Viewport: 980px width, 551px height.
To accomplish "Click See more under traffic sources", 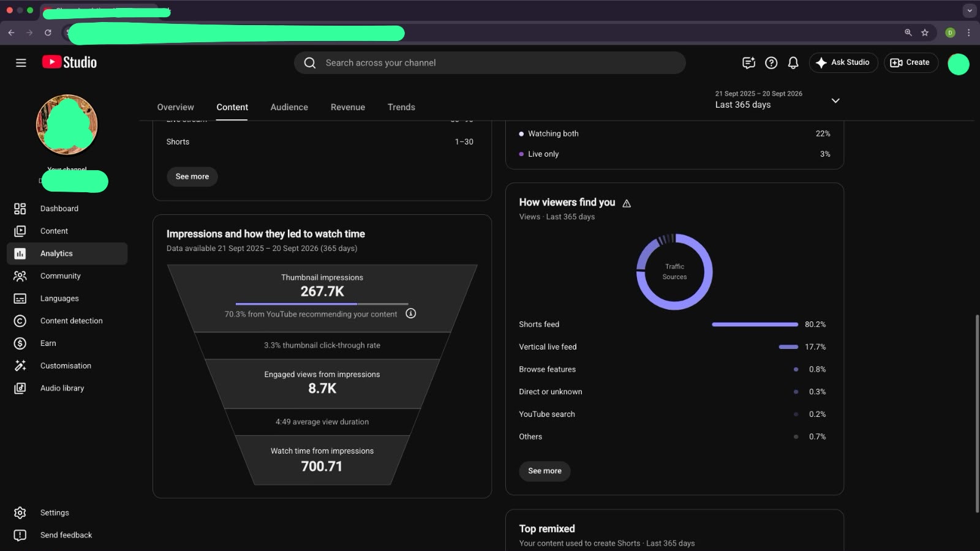I will coord(545,471).
